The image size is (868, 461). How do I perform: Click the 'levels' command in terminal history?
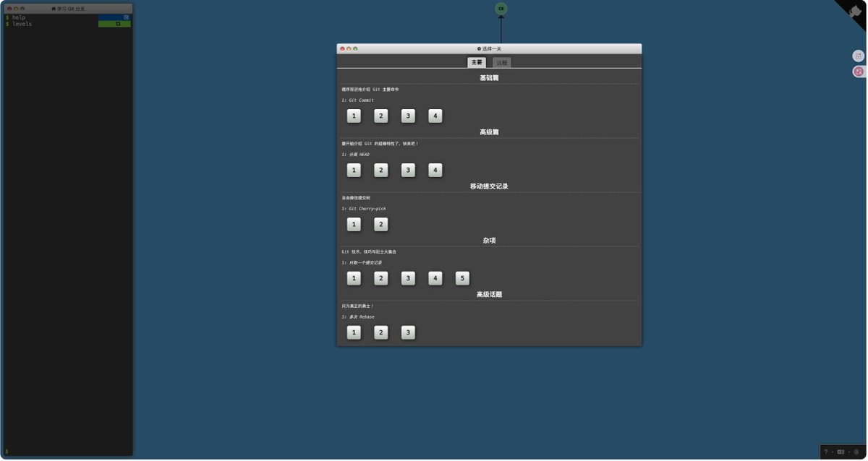(x=22, y=24)
